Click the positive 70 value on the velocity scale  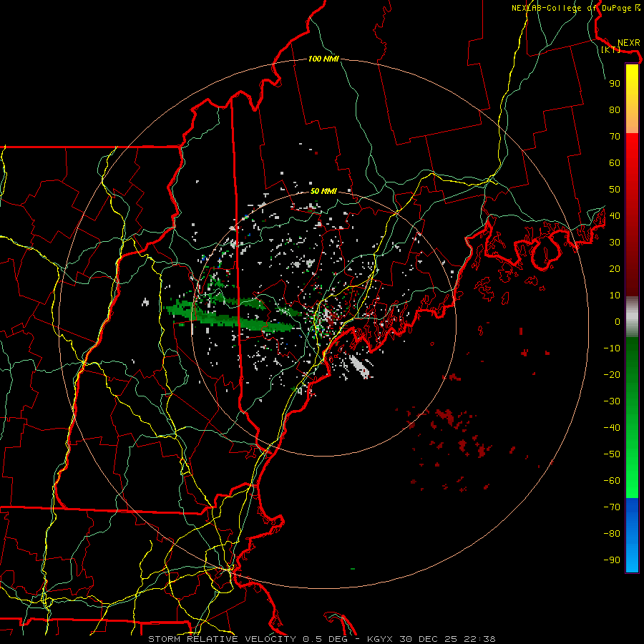point(615,137)
